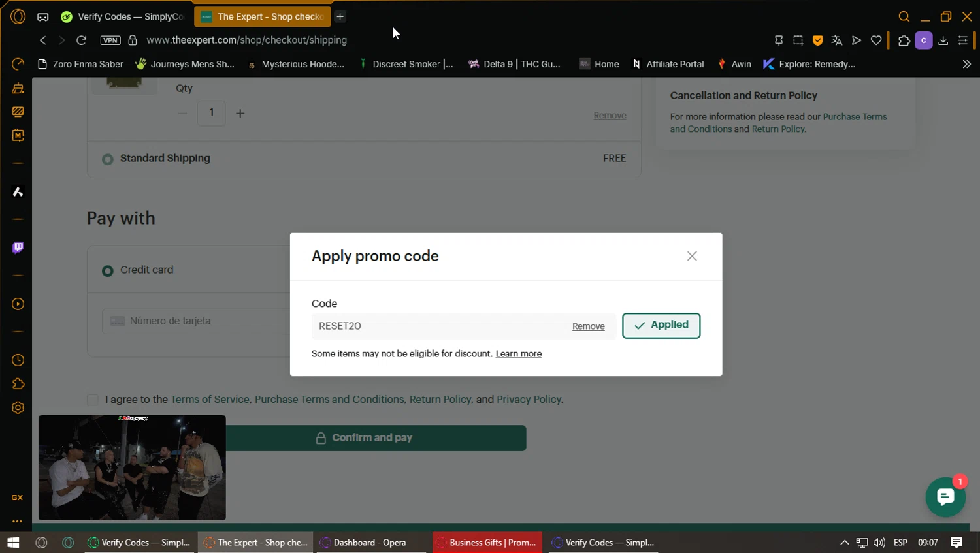The image size is (980, 553).
Task: Open the Aria AI sidebar icon
Action: tap(18, 191)
